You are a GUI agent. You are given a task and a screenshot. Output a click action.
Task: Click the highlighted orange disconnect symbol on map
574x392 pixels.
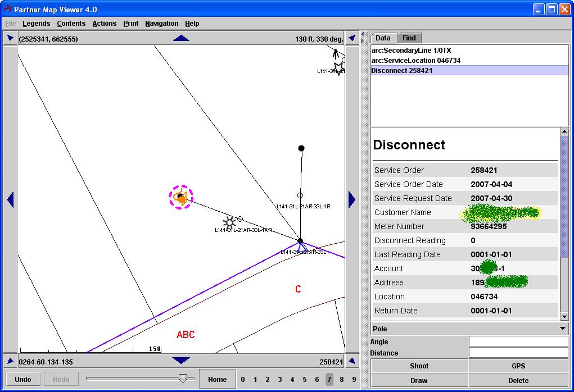(181, 197)
